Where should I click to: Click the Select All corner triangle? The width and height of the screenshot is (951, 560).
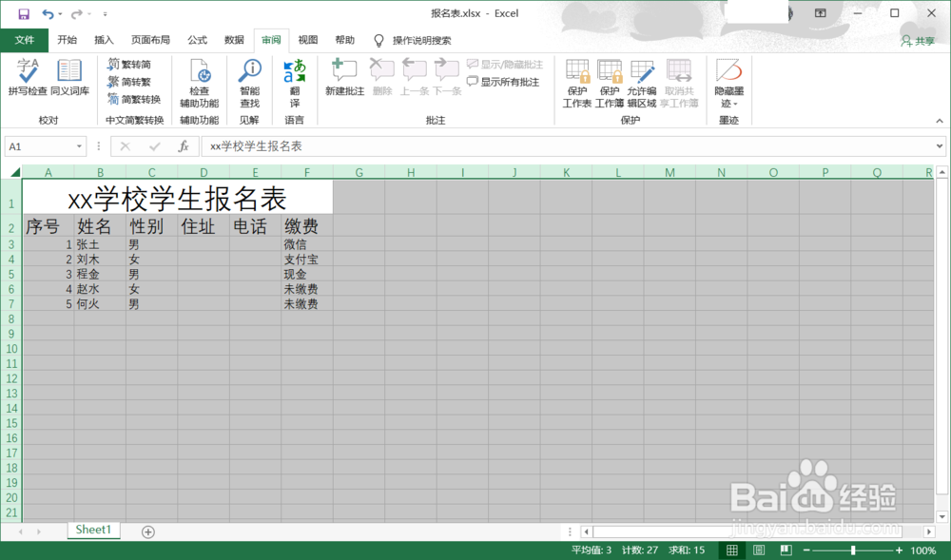click(15, 172)
